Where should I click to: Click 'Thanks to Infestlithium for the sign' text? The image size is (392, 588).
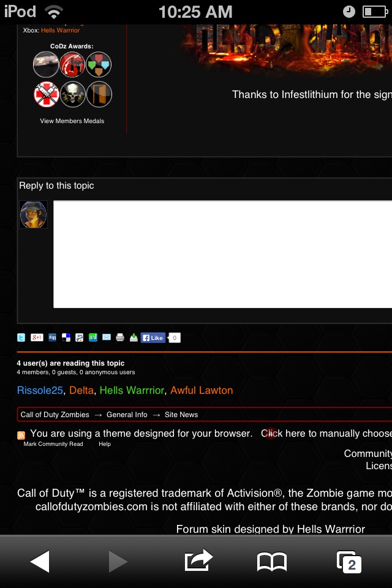312,94
